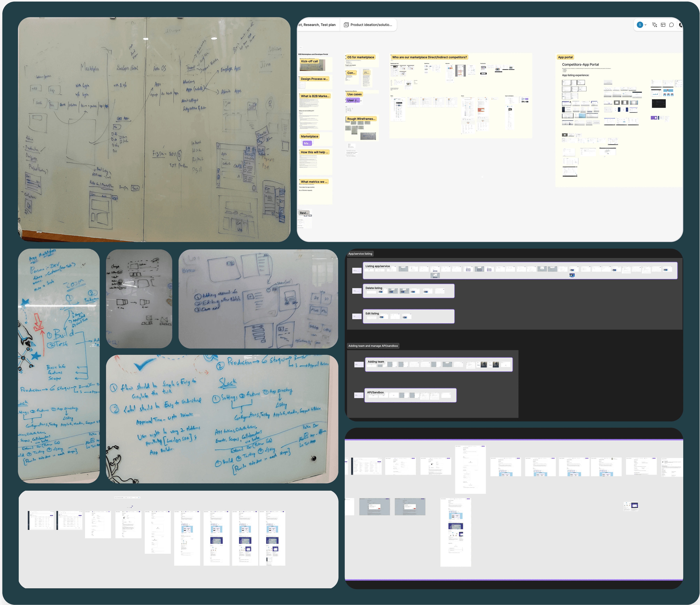Select the Edit listing flow frame
This screenshot has width=700, height=605.
[372, 314]
